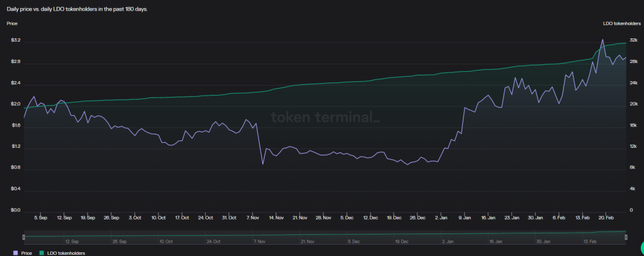The width and height of the screenshot is (644, 256).
Task: Click the 28k tokenholders axis label
Action: point(633,62)
